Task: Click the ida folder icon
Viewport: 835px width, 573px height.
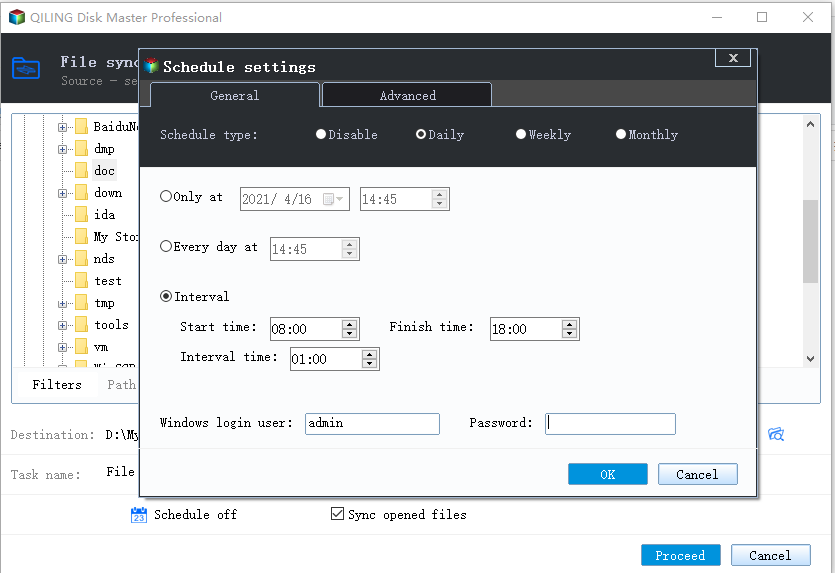Action: coord(81,215)
